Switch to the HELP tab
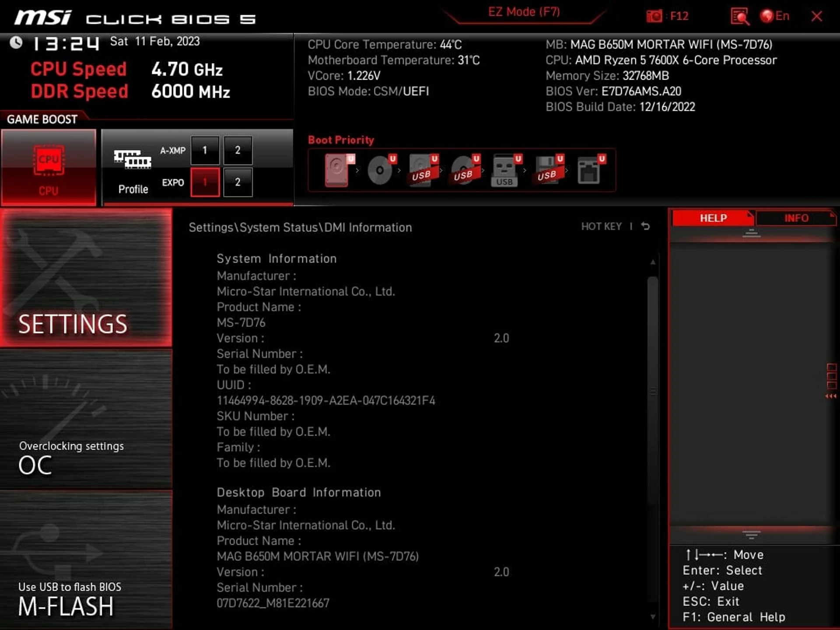Image resolution: width=840 pixels, height=630 pixels. [x=713, y=218]
